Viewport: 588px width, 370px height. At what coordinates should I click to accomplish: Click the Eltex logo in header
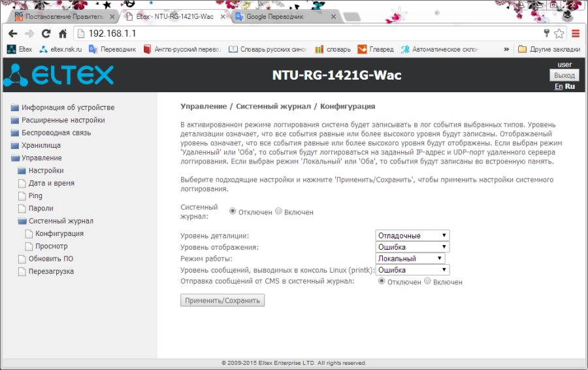[59, 75]
